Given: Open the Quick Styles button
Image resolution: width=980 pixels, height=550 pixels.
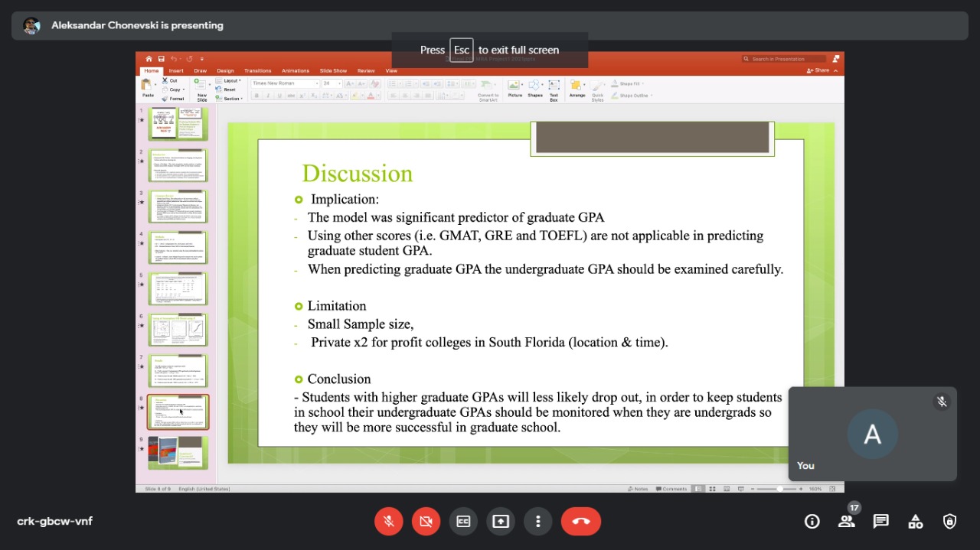Looking at the screenshot, I should coord(597,89).
